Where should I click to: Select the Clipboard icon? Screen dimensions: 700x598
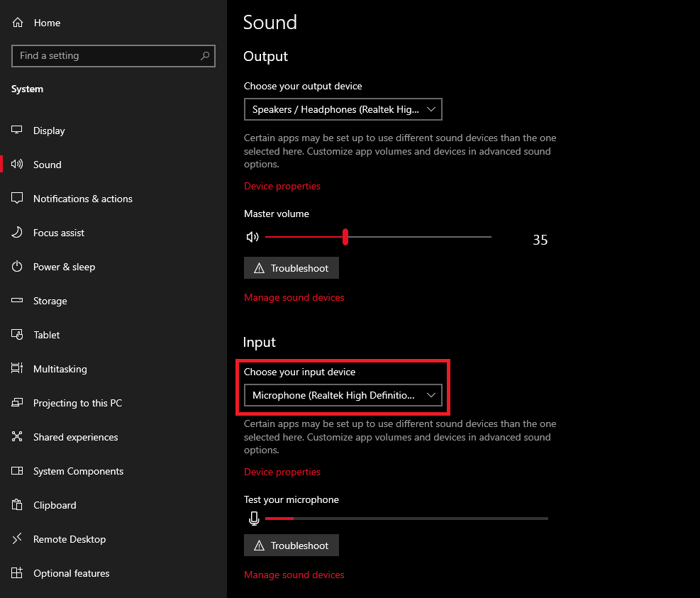pyautogui.click(x=17, y=505)
